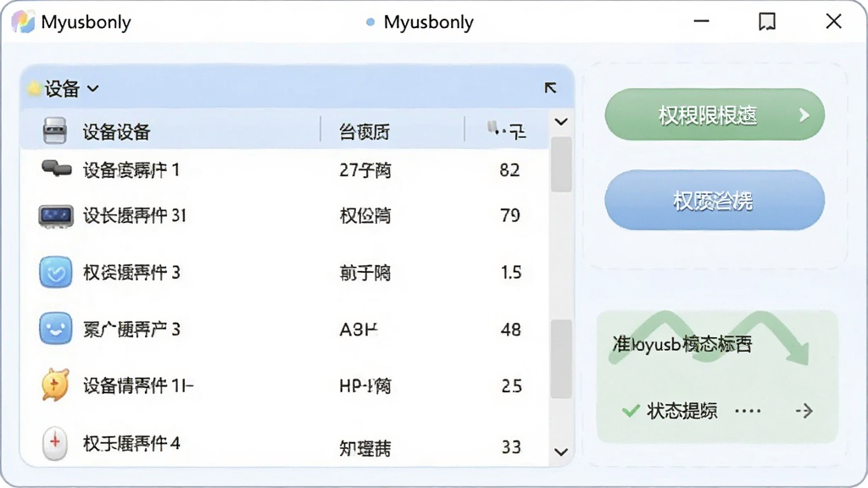Select the row ending 3 valued 48
The image size is (868, 488).
pyautogui.click(x=285, y=330)
